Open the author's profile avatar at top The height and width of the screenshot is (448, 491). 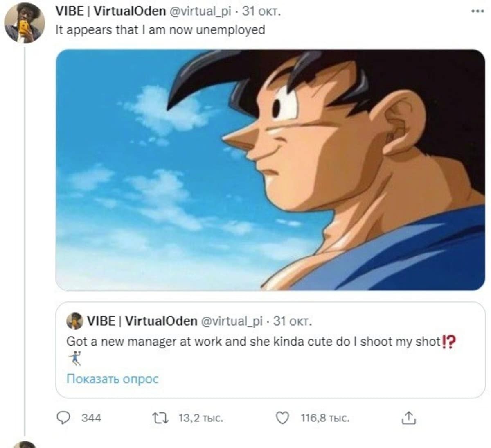25,24
